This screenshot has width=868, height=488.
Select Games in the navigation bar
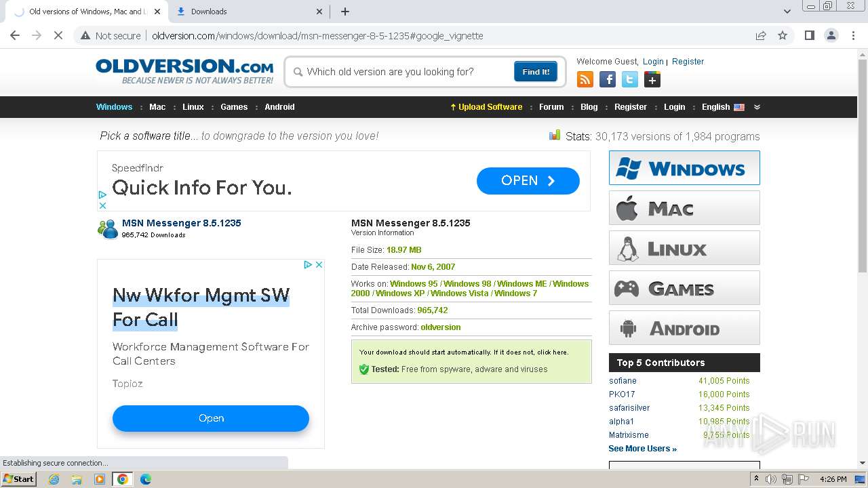tap(234, 107)
